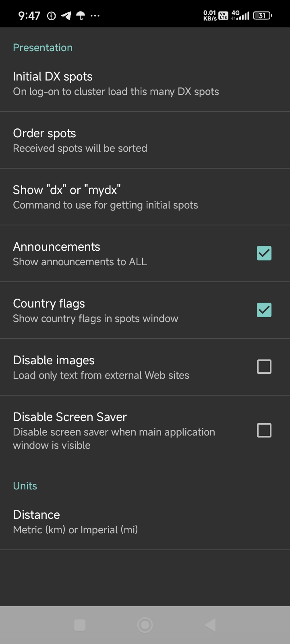
Task: Tap the umbrella status bar icon
Action: [81, 16]
